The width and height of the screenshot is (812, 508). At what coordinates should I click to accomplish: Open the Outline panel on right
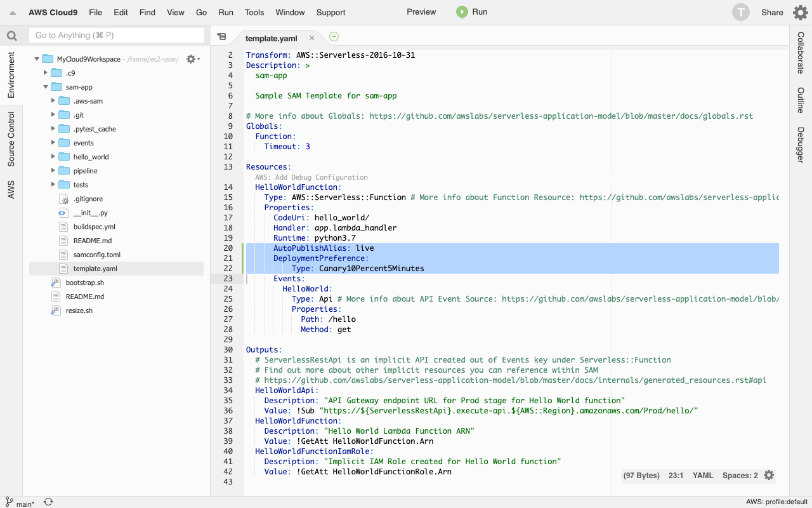[x=801, y=100]
